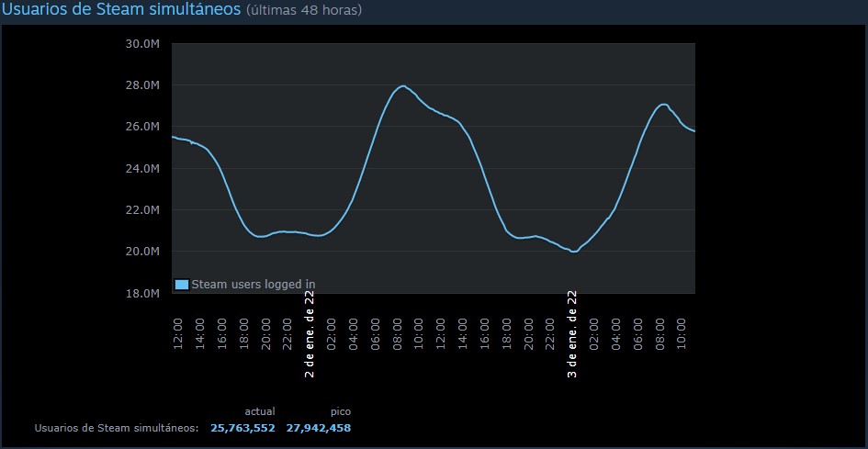Click the '(últimas 48 horas)' subtitle
The image size is (868, 449).
tap(303, 10)
